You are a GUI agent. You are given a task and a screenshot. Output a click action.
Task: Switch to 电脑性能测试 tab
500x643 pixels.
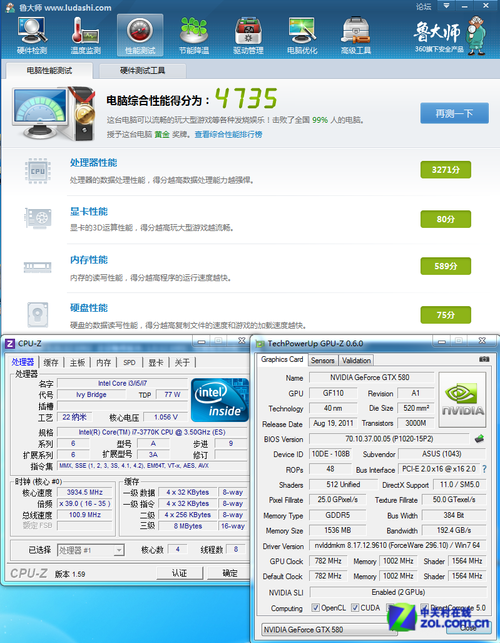click(x=49, y=71)
